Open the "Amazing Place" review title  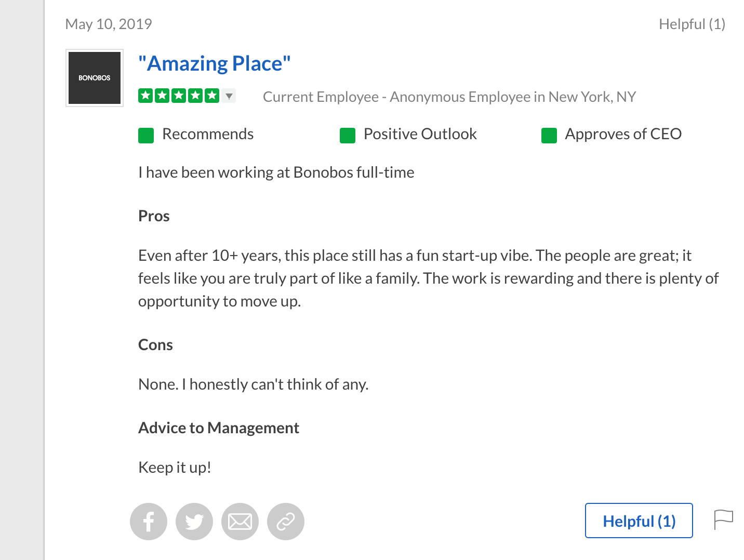pyautogui.click(x=215, y=64)
